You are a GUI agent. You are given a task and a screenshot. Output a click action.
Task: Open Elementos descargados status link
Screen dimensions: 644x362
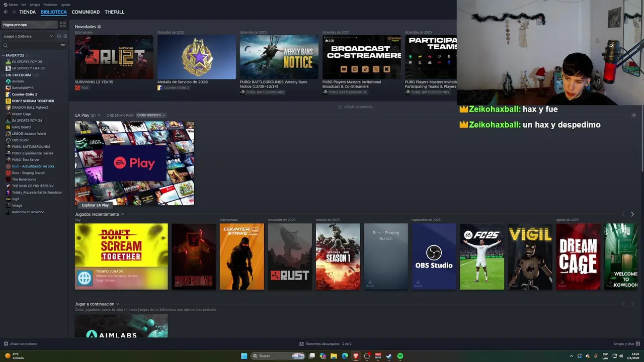329,344
